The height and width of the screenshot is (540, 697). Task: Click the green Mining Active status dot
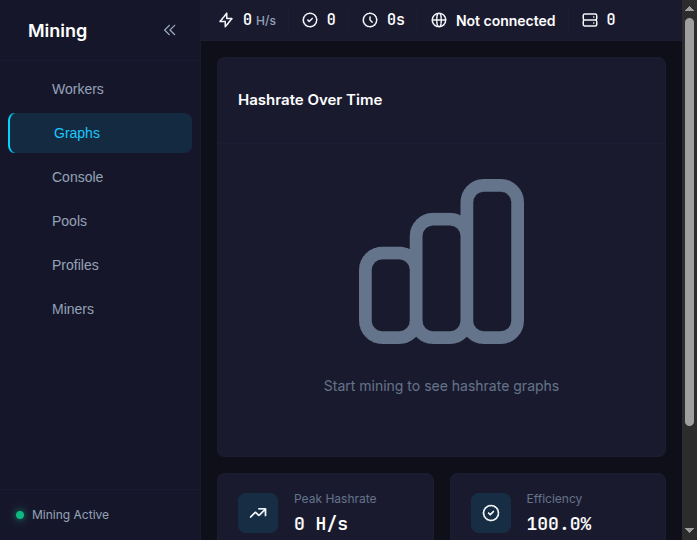click(x=20, y=515)
